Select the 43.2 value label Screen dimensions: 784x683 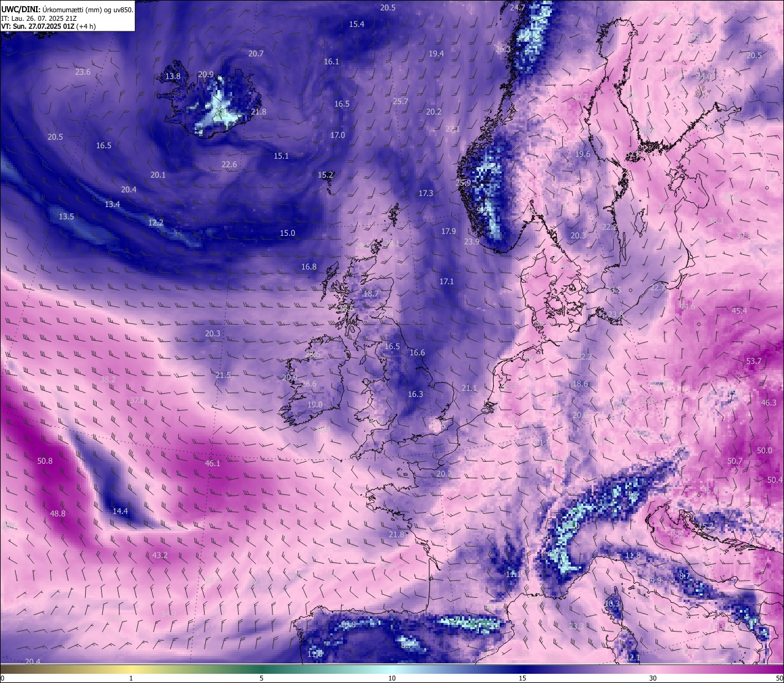pyautogui.click(x=160, y=556)
